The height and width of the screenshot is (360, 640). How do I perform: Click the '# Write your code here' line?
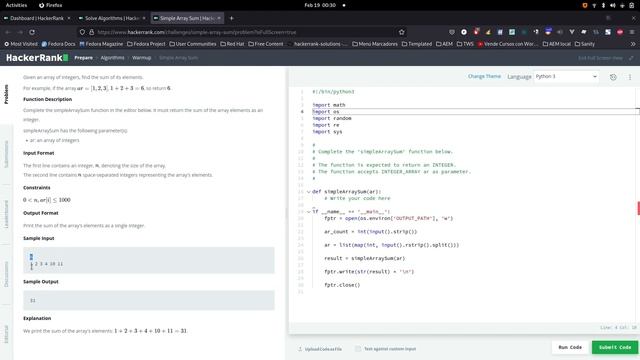357,198
